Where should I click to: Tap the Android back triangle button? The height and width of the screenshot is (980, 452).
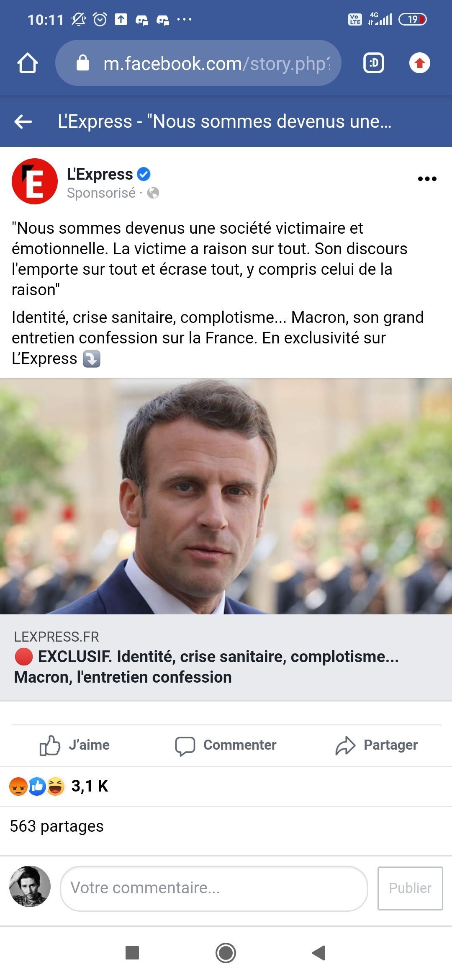point(318,953)
